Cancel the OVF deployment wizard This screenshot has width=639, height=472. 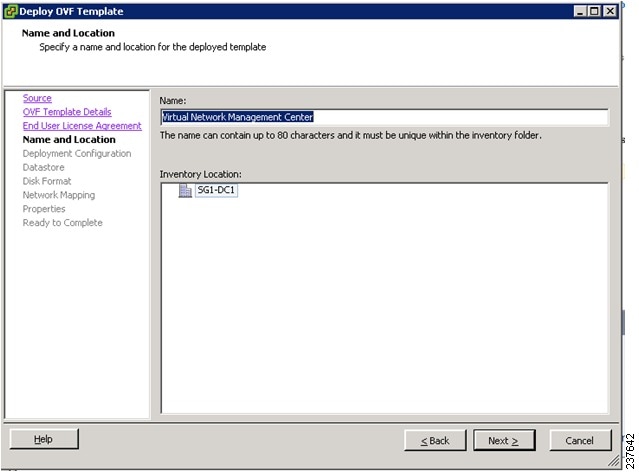(x=580, y=441)
